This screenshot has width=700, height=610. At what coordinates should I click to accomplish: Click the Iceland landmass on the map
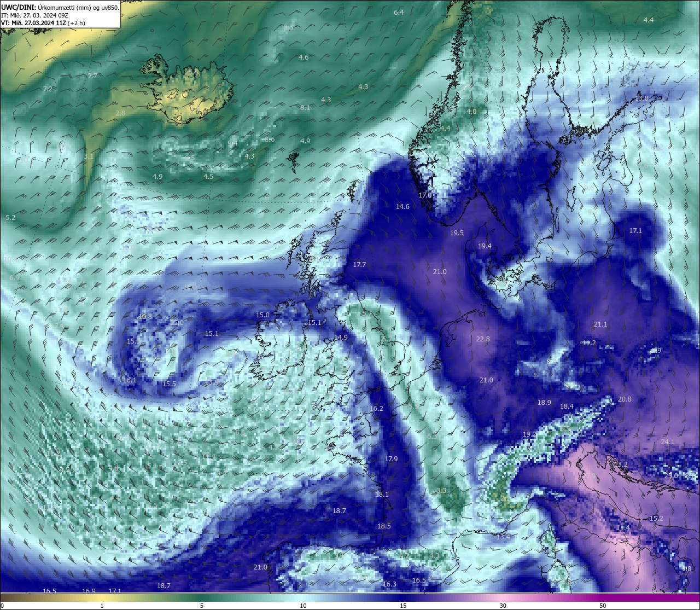coord(186,90)
